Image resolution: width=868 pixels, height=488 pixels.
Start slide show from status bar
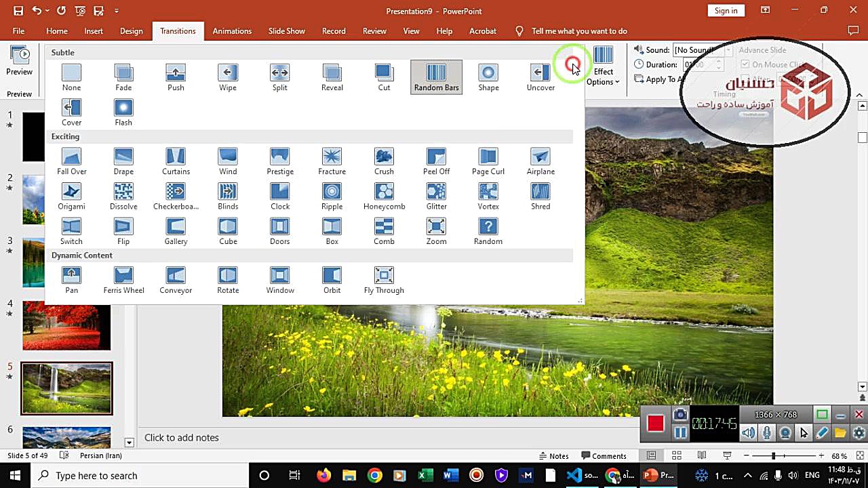point(727,456)
